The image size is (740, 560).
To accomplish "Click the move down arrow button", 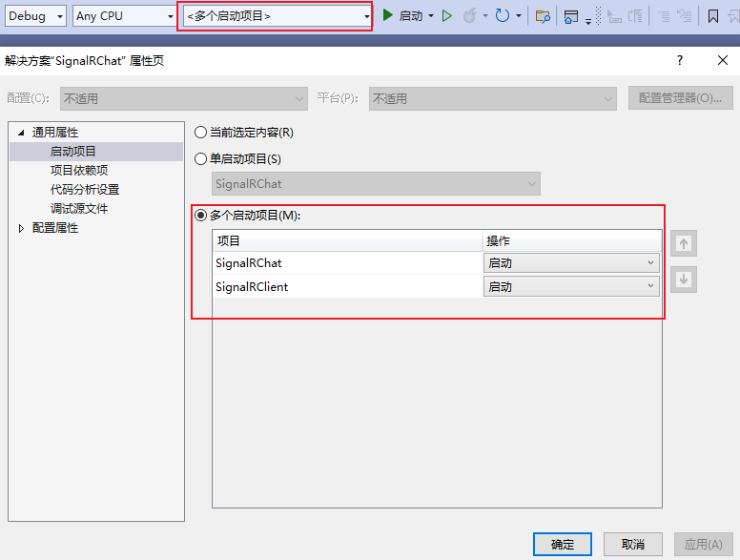I will (x=684, y=280).
